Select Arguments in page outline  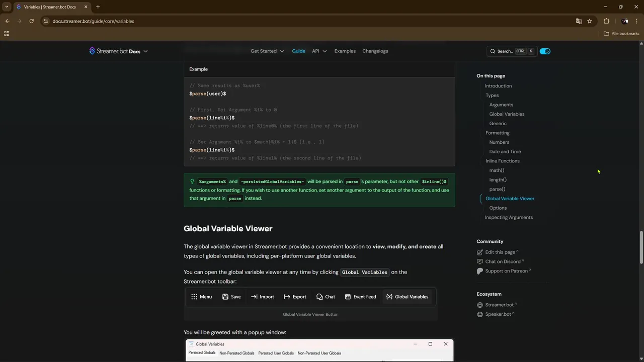[x=501, y=105]
